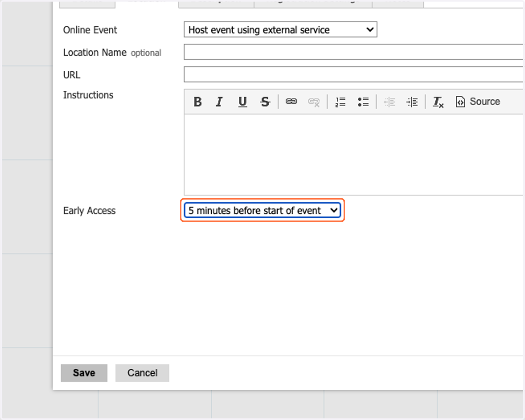Screen dimensions: 525x420
Task: Click the Early Access label
Action: (x=89, y=211)
